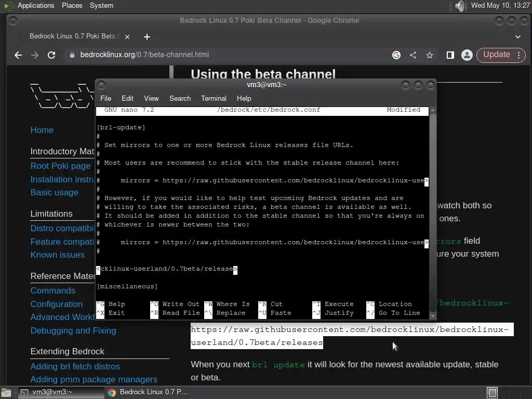Open Commands link
The height and width of the screenshot is (399, 532).
pyautogui.click(x=53, y=291)
